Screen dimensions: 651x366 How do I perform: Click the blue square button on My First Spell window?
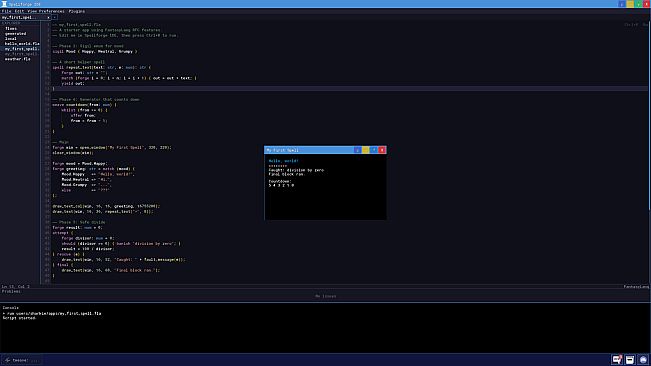pyautogui.click(x=374, y=150)
